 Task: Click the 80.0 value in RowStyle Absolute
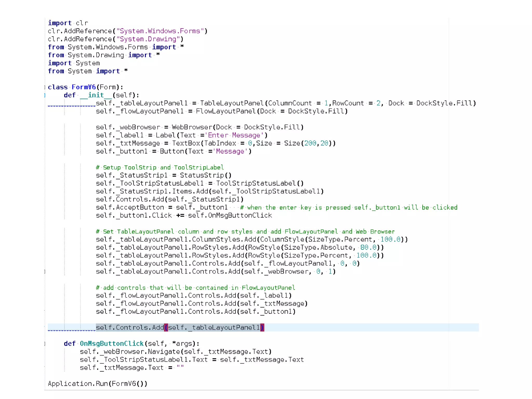[x=368, y=248]
